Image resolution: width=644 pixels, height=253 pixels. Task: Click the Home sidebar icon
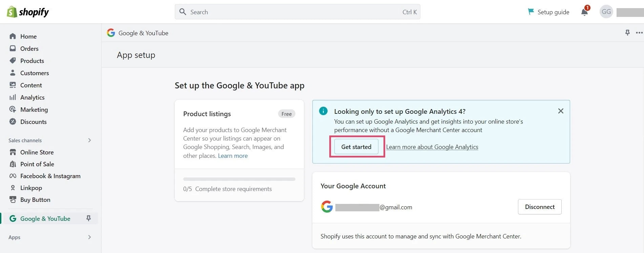pyautogui.click(x=13, y=36)
